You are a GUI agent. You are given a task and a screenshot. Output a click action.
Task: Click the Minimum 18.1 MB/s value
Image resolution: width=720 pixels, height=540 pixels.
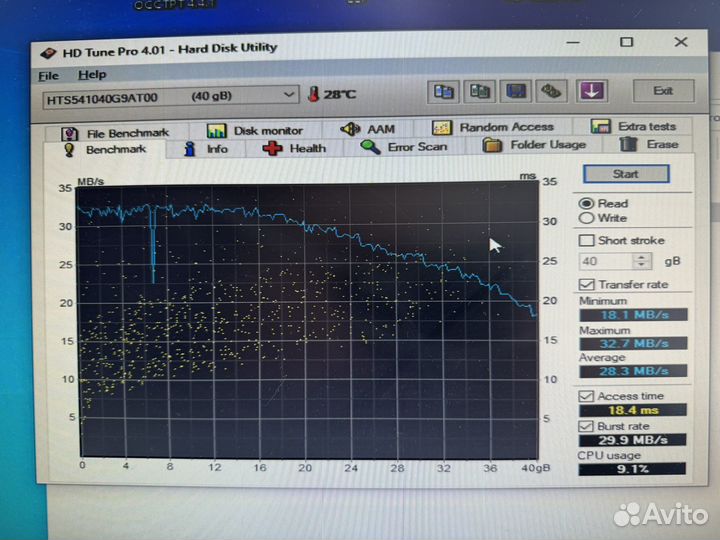coord(633,315)
